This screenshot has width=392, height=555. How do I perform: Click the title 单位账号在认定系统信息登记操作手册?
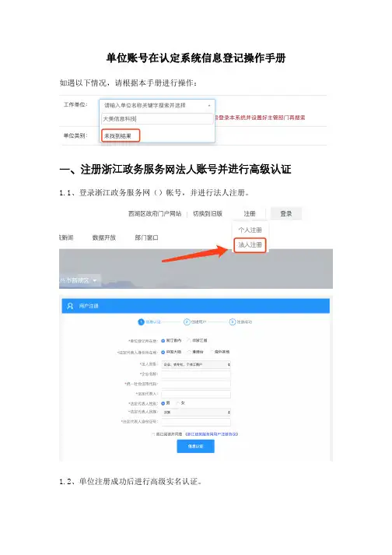[196, 58]
